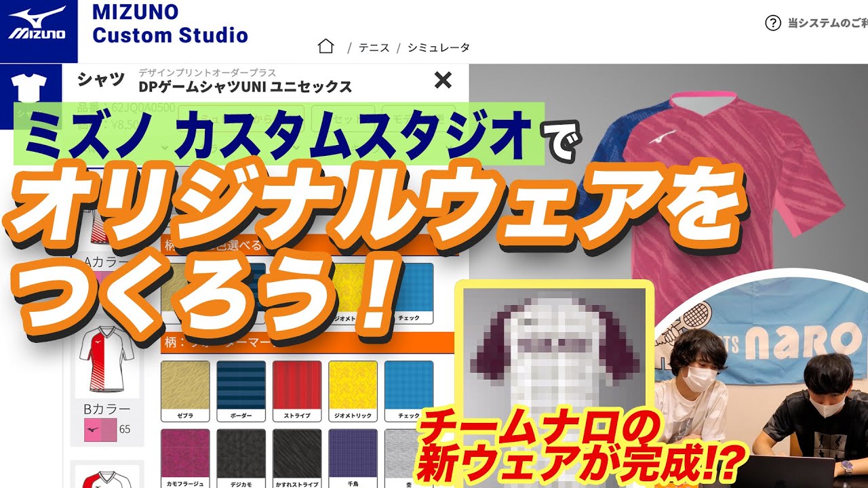Click the シミュレータ breadcrumb

point(439,47)
